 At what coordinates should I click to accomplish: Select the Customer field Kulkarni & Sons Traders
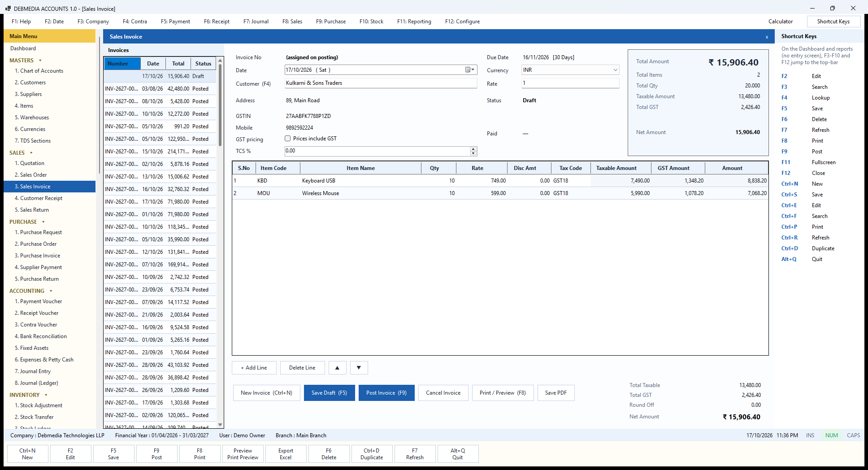pos(381,83)
